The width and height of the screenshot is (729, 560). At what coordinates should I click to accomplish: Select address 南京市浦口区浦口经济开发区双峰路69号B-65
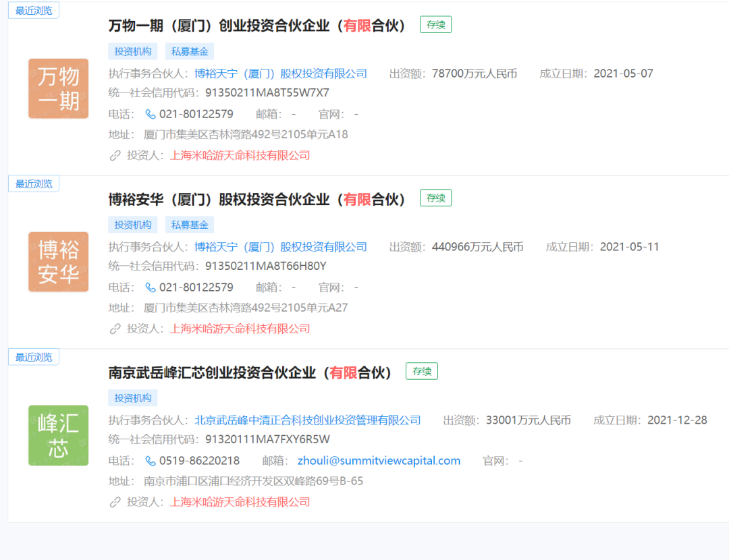pyautogui.click(x=253, y=481)
